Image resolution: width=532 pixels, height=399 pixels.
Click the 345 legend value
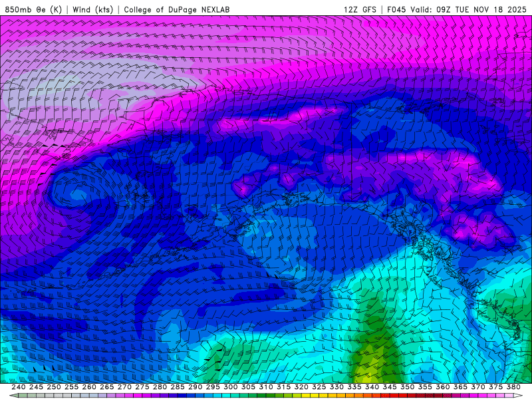click(390, 387)
